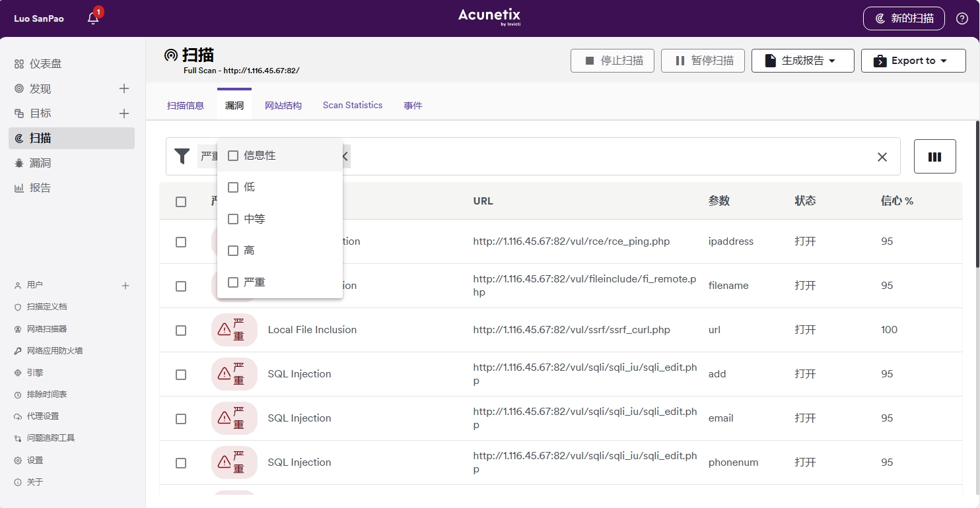The width and height of the screenshot is (980, 508).
Task: Click the 暂停扫描 button
Action: pyautogui.click(x=703, y=61)
